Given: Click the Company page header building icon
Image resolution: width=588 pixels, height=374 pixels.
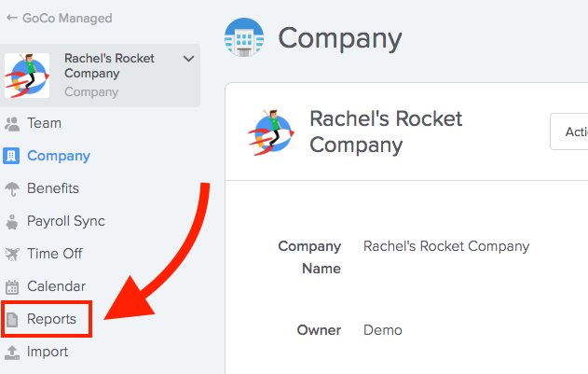Looking at the screenshot, I should pyautogui.click(x=244, y=37).
